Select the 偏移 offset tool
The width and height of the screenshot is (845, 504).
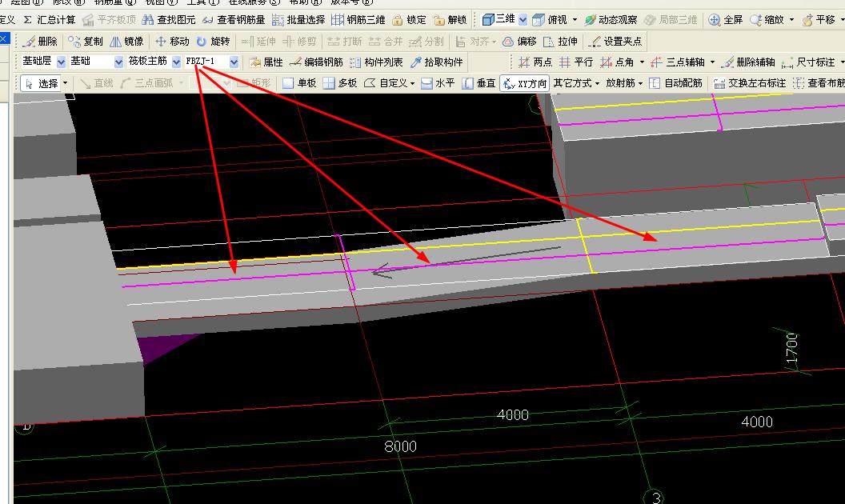pyautogui.click(x=519, y=42)
